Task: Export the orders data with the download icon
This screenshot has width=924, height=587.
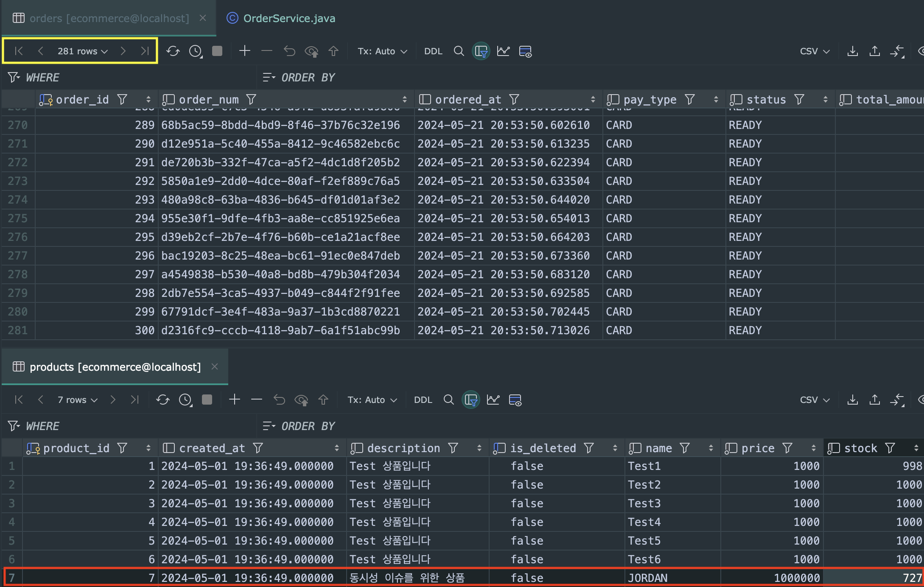Action: 852,51
